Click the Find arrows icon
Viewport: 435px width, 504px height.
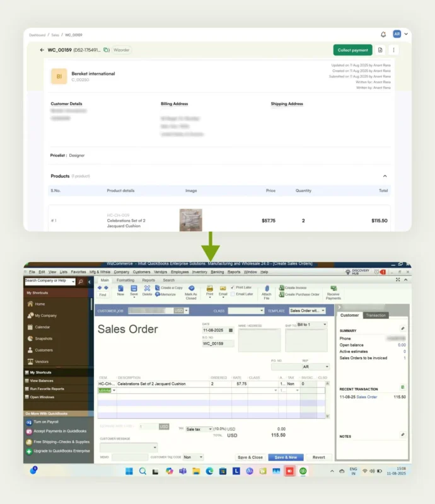point(103,289)
